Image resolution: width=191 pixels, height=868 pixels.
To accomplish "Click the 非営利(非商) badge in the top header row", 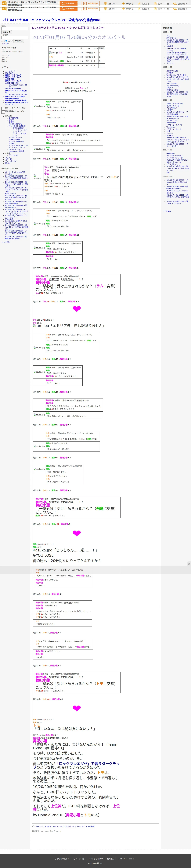I will [91, 3].
